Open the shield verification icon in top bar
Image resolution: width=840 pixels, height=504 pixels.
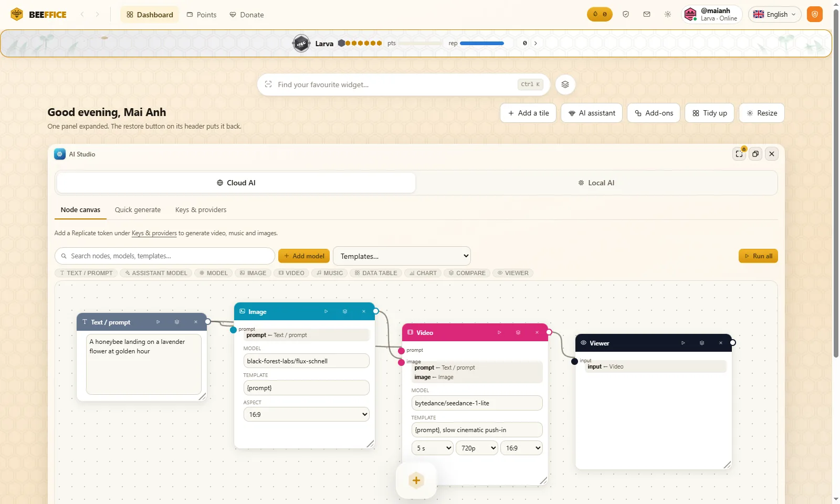(626, 15)
